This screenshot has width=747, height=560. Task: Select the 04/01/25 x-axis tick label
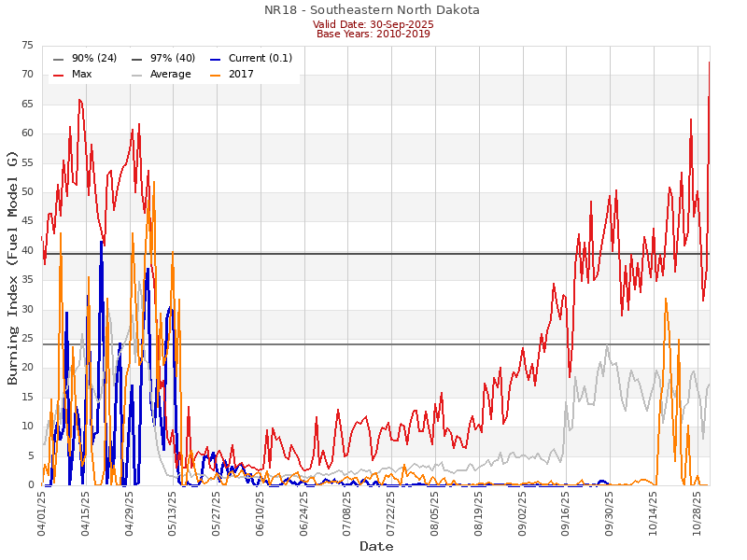coord(42,511)
